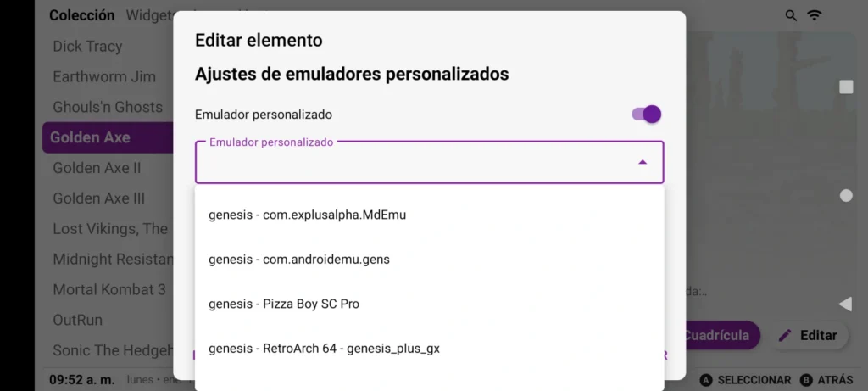The height and width of the screenshot is (391, 868).
Task: Collapse the Emulador personalizado dropdown arrow
Action: point(643,162)
